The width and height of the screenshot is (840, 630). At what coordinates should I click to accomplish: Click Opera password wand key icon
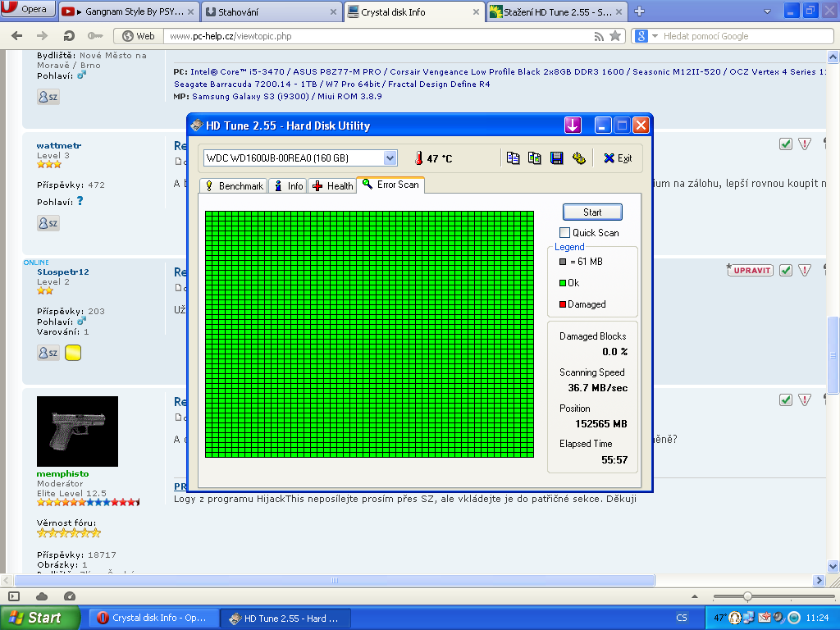(95, 36)
